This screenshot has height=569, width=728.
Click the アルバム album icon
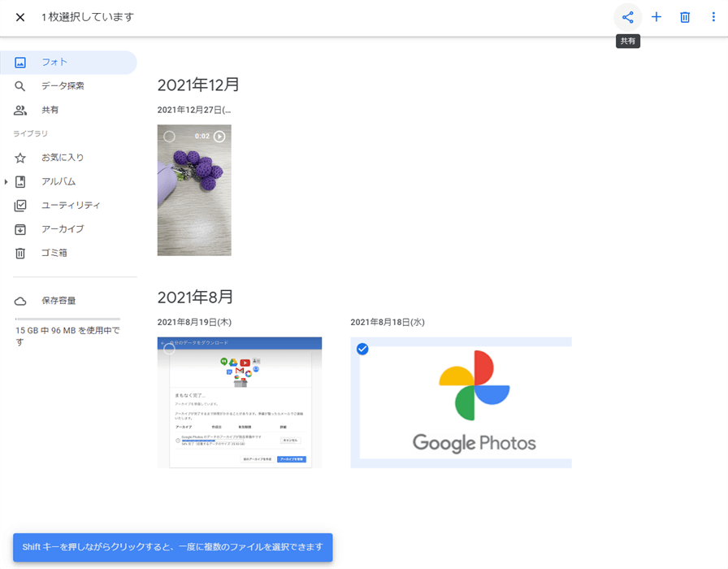coord(20,181)
